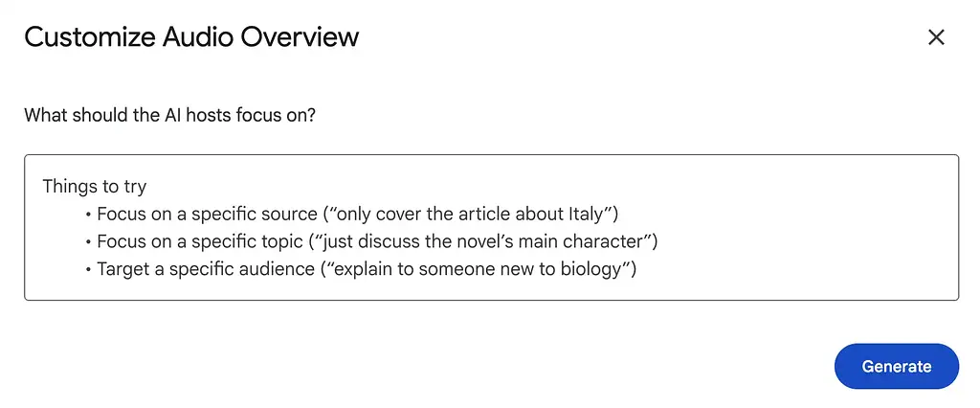Click the "just discuss the novel's main character" example
980x408 pixels.
coord(490,240)
